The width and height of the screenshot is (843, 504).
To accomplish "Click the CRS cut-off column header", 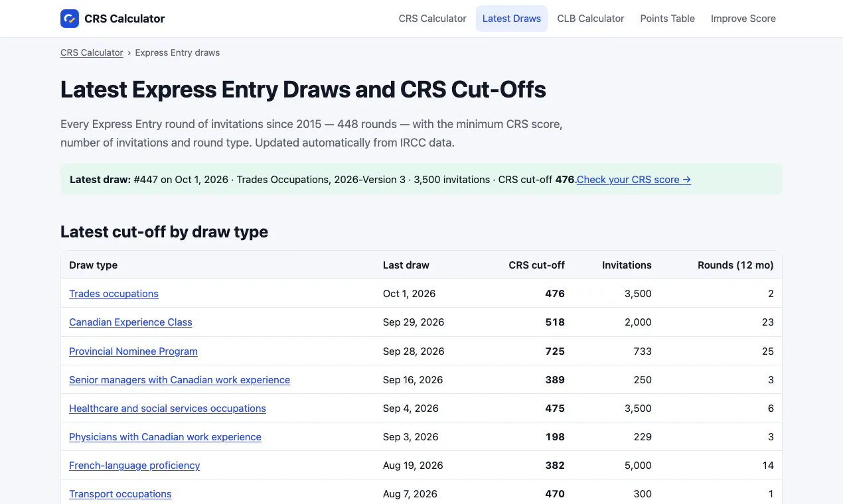I will (x=537, y=265).
